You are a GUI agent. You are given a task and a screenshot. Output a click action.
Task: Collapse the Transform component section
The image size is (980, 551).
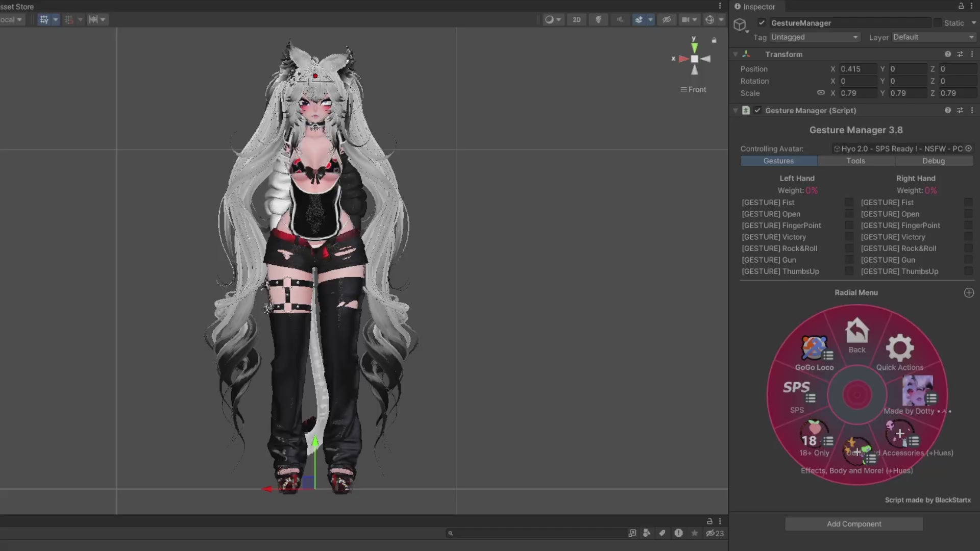(x=736, y=54)
